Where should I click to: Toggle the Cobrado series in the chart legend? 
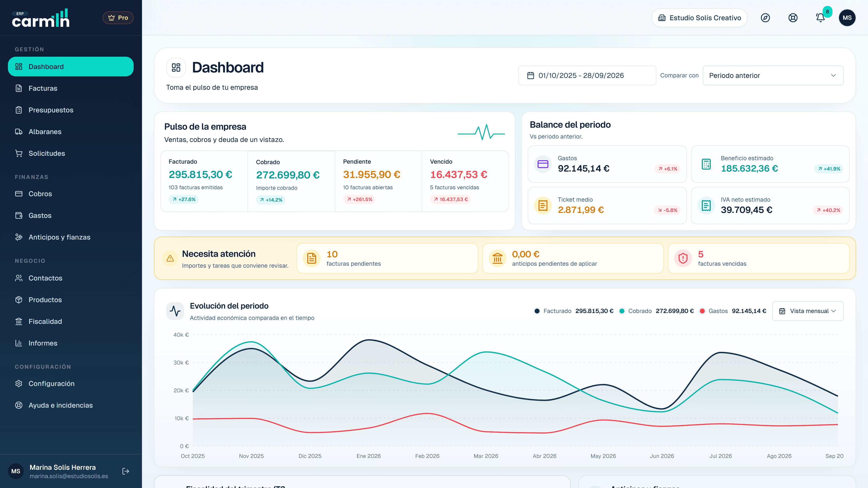point(656,311)
